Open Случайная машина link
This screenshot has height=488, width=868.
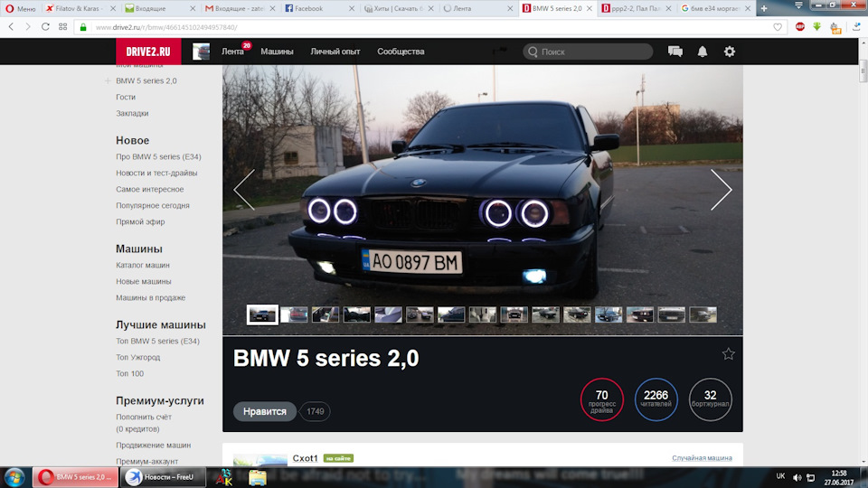coord(702,458)
